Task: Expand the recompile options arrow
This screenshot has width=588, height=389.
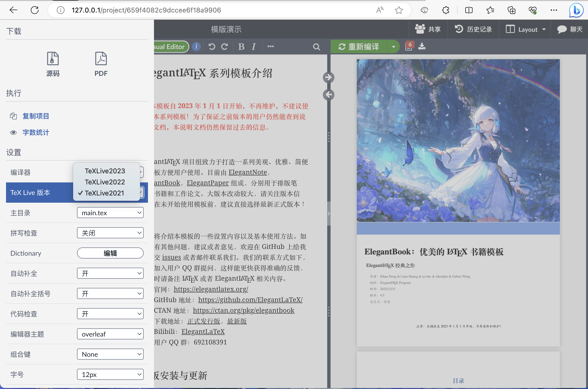Action: click(x=393, y=47)
